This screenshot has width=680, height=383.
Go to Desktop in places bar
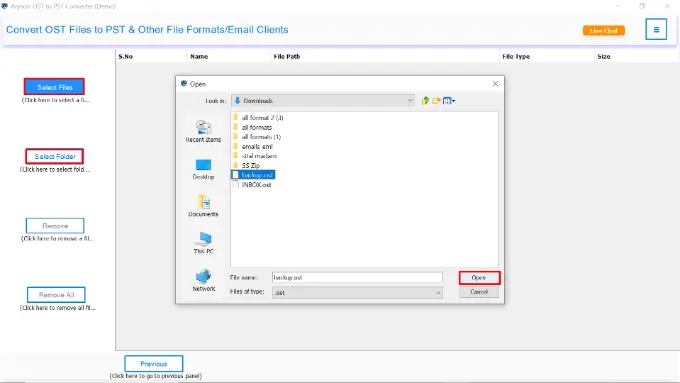203,169
